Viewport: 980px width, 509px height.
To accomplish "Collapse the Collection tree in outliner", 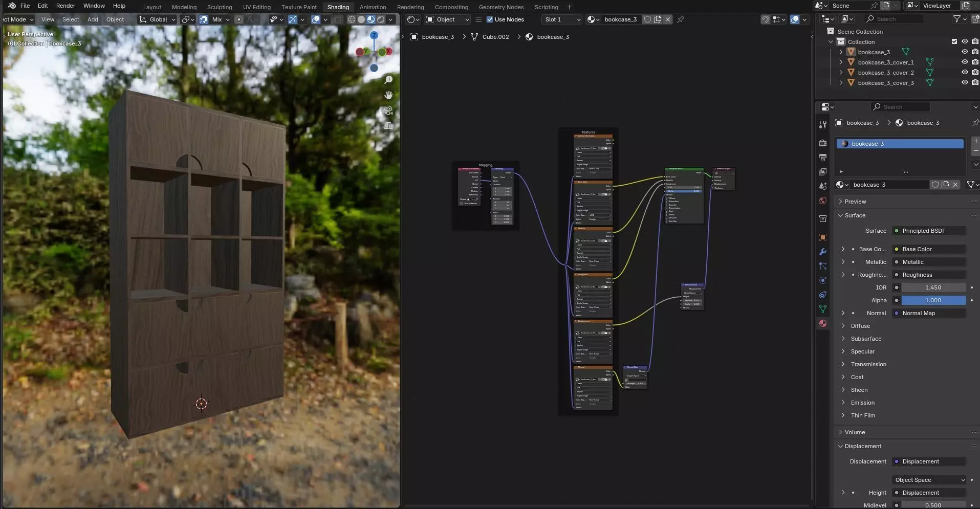I will pos(831,41).
